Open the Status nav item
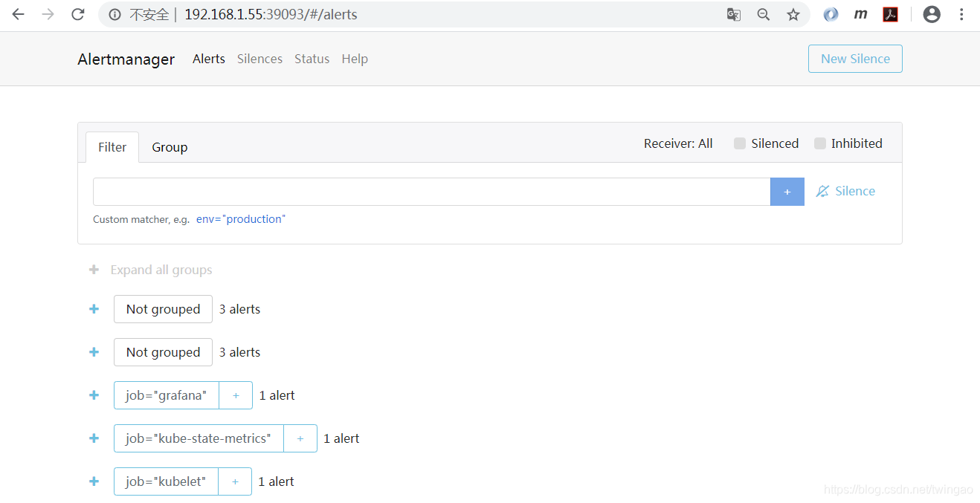This screenshot has width=980, height=503. point(312,59)
